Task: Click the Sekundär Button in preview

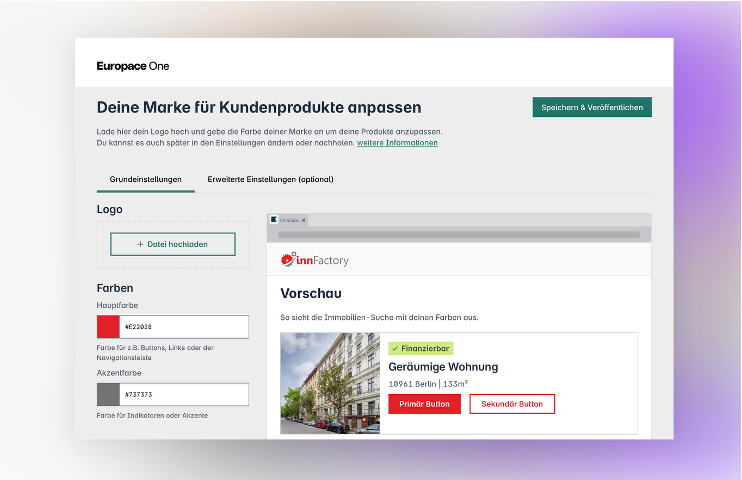Action: [512, 404]
